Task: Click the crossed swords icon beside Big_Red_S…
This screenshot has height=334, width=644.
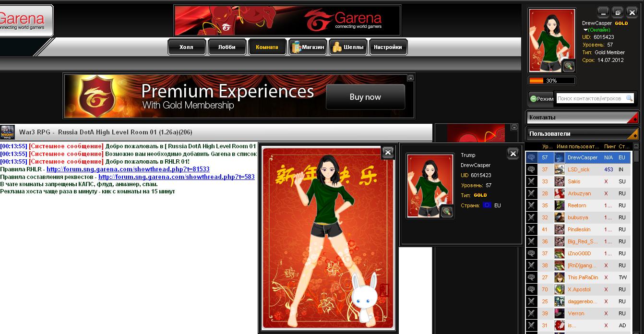Action: (x=531, y=241)
